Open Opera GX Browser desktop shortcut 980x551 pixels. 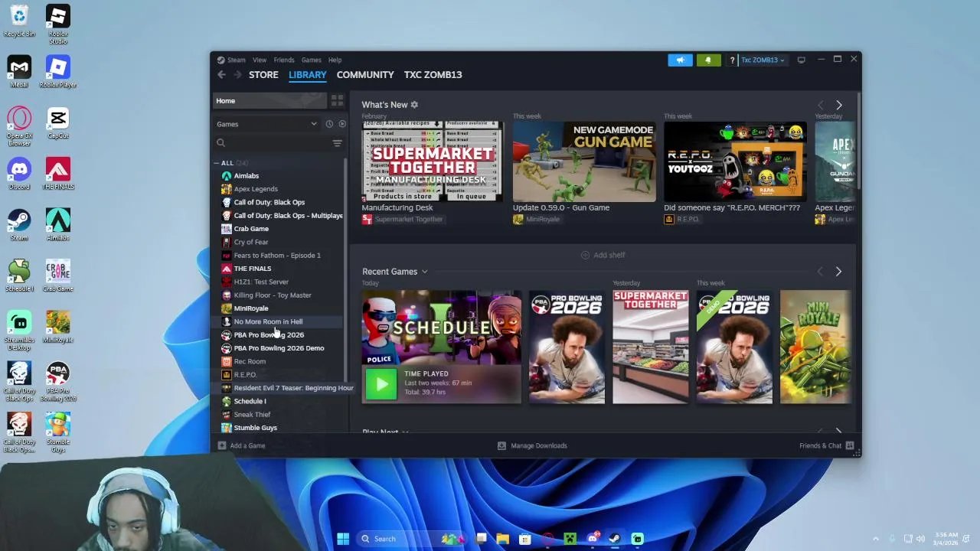[x=19, y=126]
